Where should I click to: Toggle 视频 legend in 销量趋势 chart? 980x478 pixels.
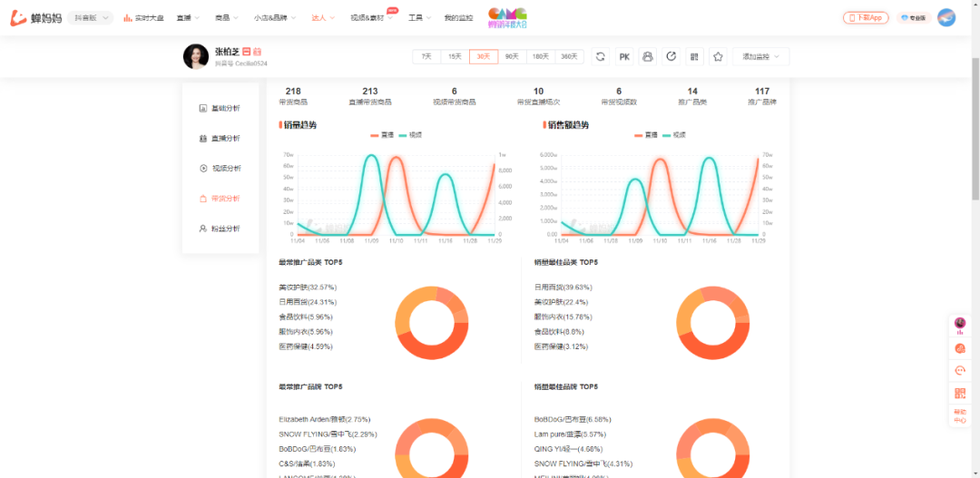point(411,135)
